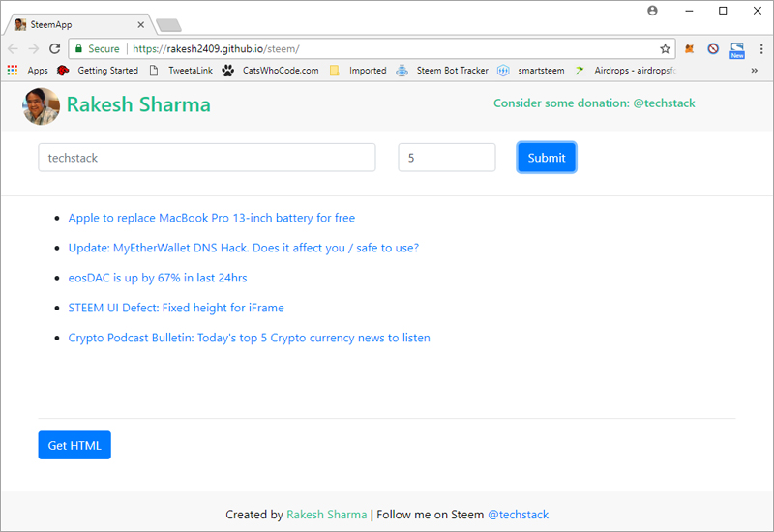Click the address bar URL
This screenshot has height=532, width=774.
point(216,49)
